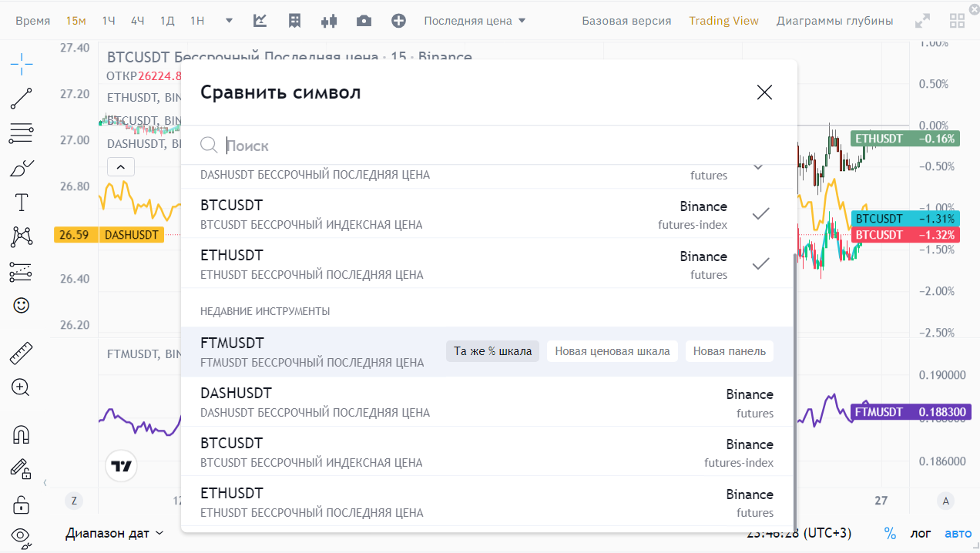This screenshot has height=553, width=980.
Task: Switch to 15м timeframe
Action: coord(76,21)
